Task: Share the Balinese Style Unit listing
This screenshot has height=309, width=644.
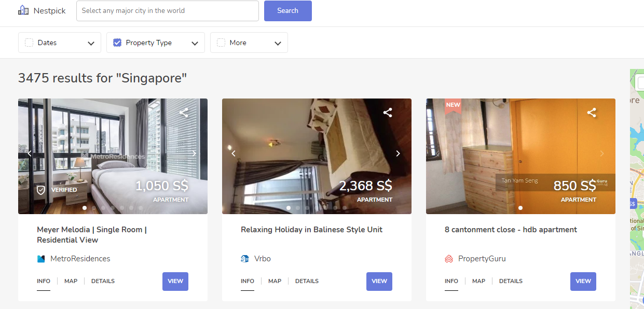Action: tap(388, 113)
